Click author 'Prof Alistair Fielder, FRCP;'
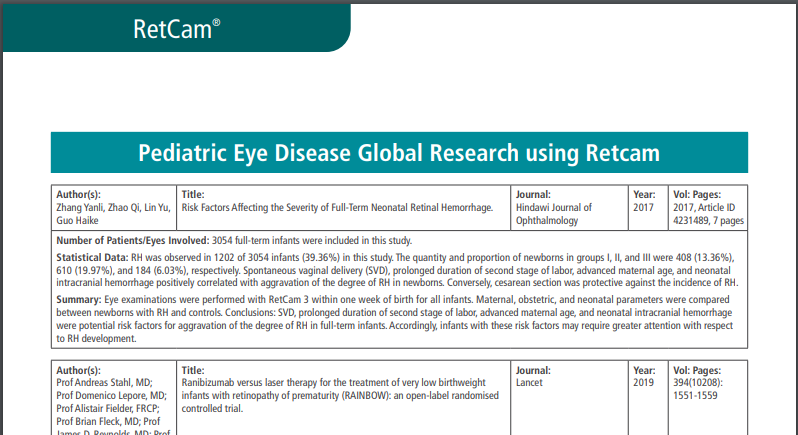Image resolution: width=798 pixels, height=435 pixels. click(108, 409)
